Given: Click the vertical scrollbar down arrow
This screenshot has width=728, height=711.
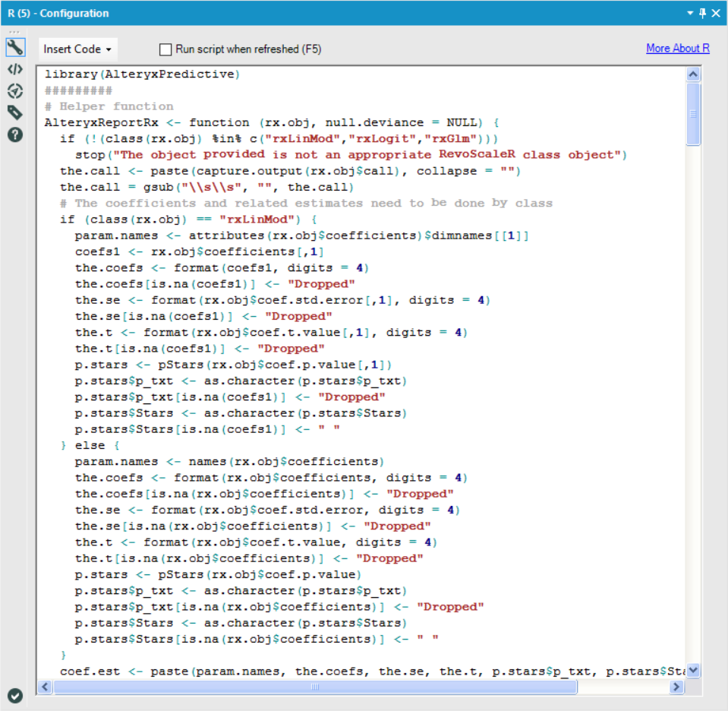Looking at the screenshot, I should [693, 670].
